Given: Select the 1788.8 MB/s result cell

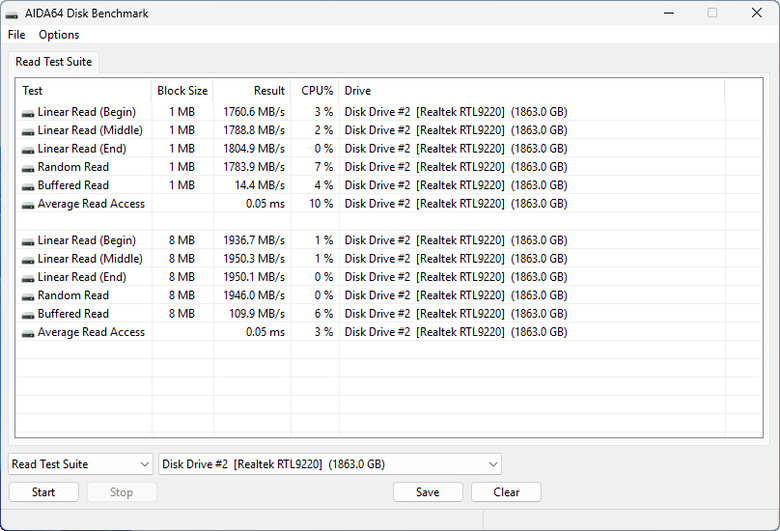Looking at the screenshot, I should coord(254,130).
